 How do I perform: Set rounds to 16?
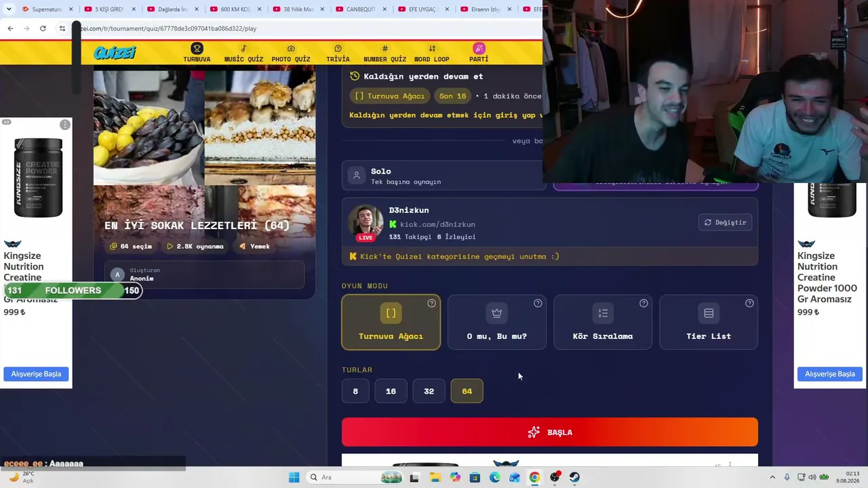coord(391,391)
